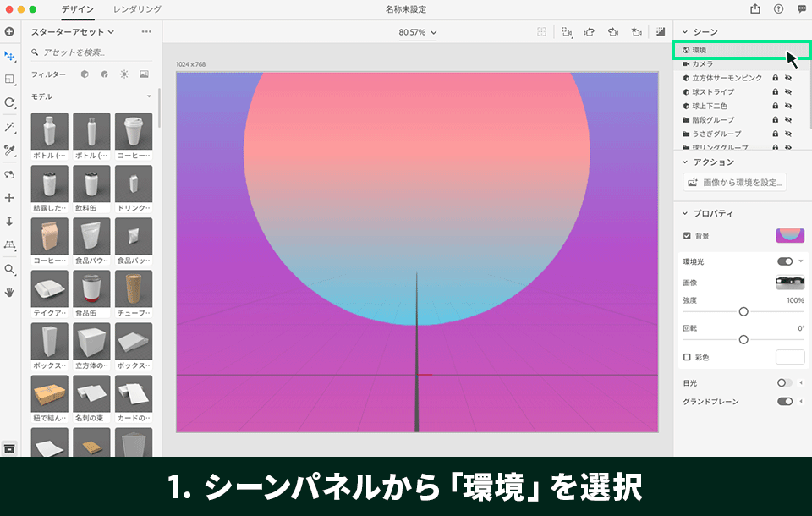Select the Hand tool
Viewport: 812px width, 516px height.
coord(9,293)
